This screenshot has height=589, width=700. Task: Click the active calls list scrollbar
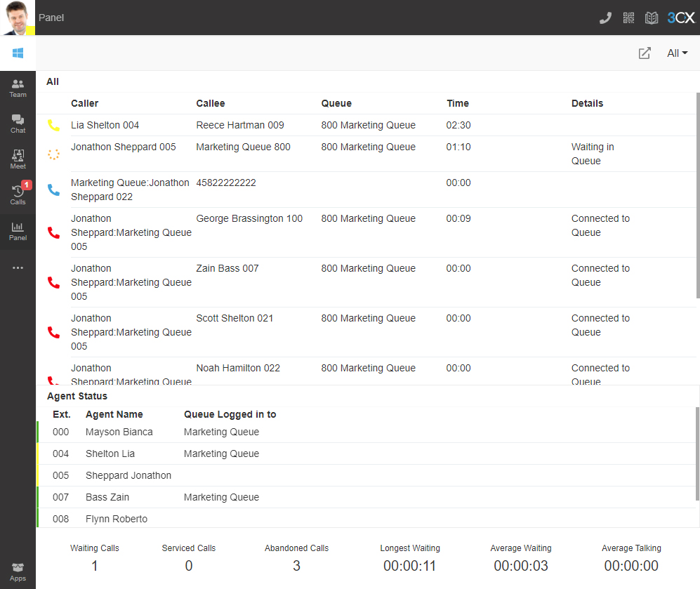(697, 197)
